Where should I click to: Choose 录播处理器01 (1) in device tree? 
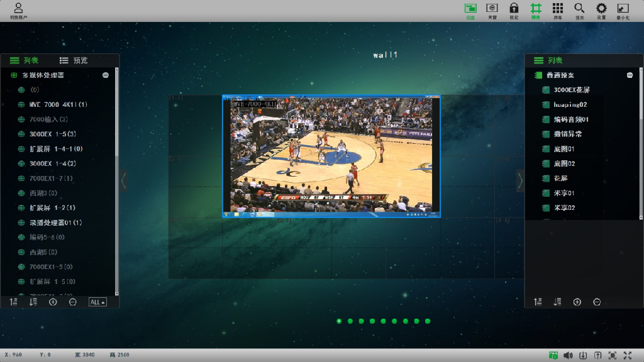55,223
